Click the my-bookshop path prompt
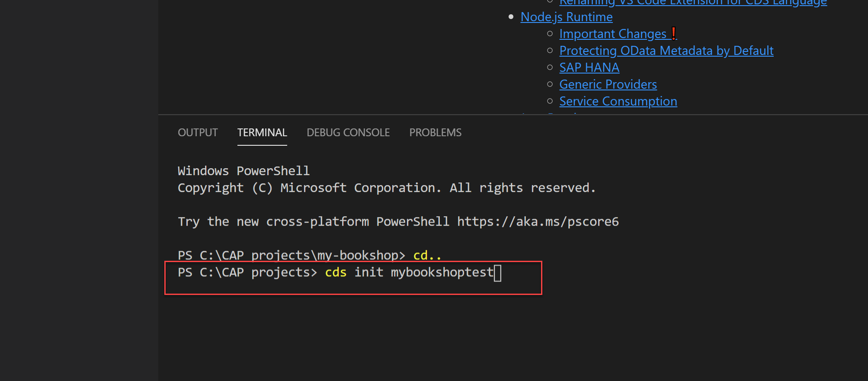The height and width of the screenshot is (381, 868). click(x=291, y=255)
